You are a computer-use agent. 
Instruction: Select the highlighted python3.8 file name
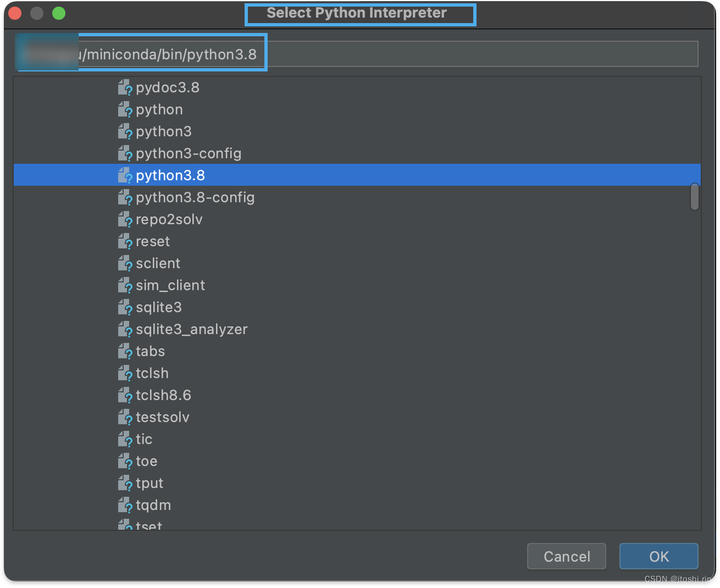(170, 176)
